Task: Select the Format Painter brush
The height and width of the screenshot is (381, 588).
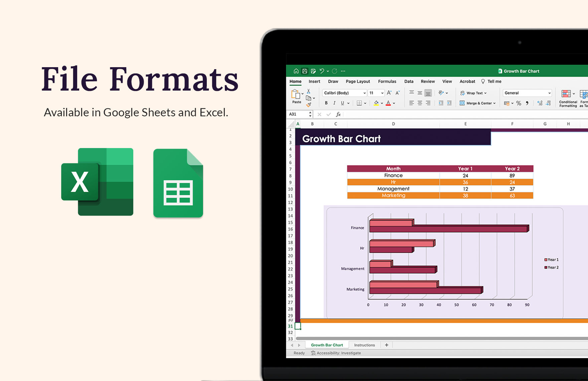Action: [x=309, y=105]
